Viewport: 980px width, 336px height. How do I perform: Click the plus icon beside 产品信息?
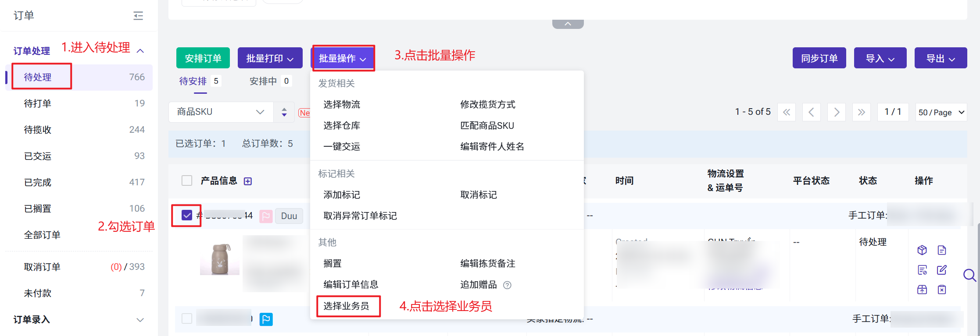[x=248, y=181]
